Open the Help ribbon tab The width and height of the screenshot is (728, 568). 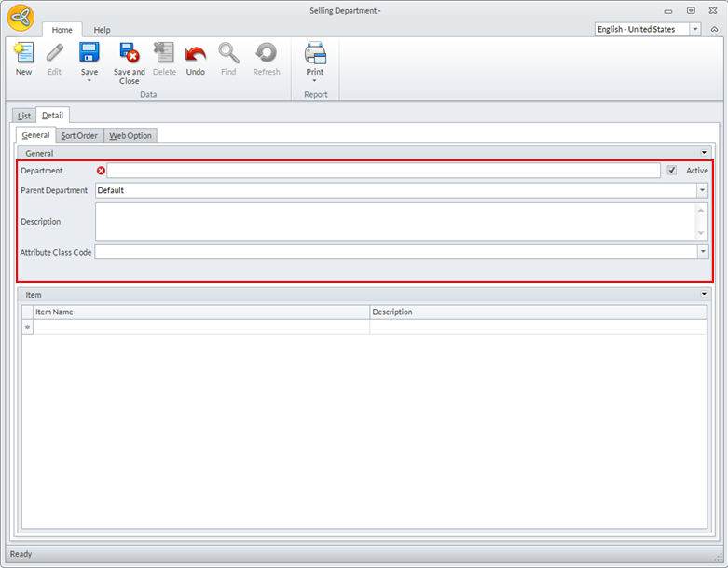[102, 30]
